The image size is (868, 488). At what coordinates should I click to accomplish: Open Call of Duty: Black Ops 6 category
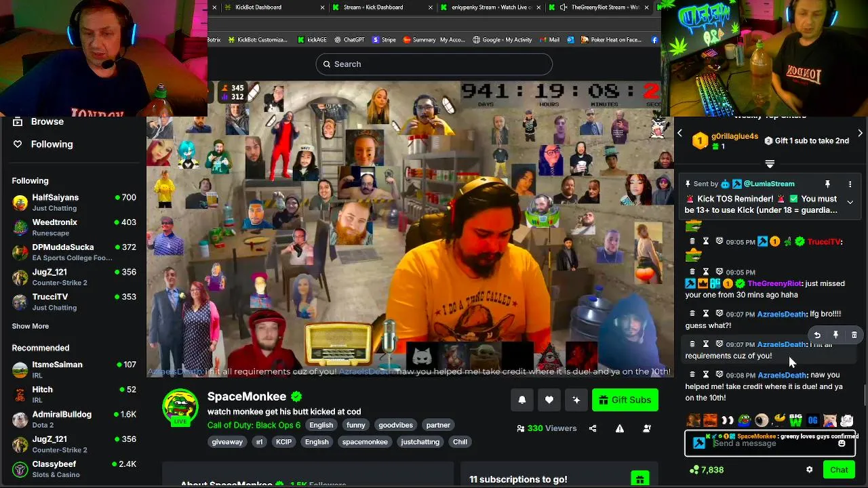pyautogui.click(x=254, y=425)
